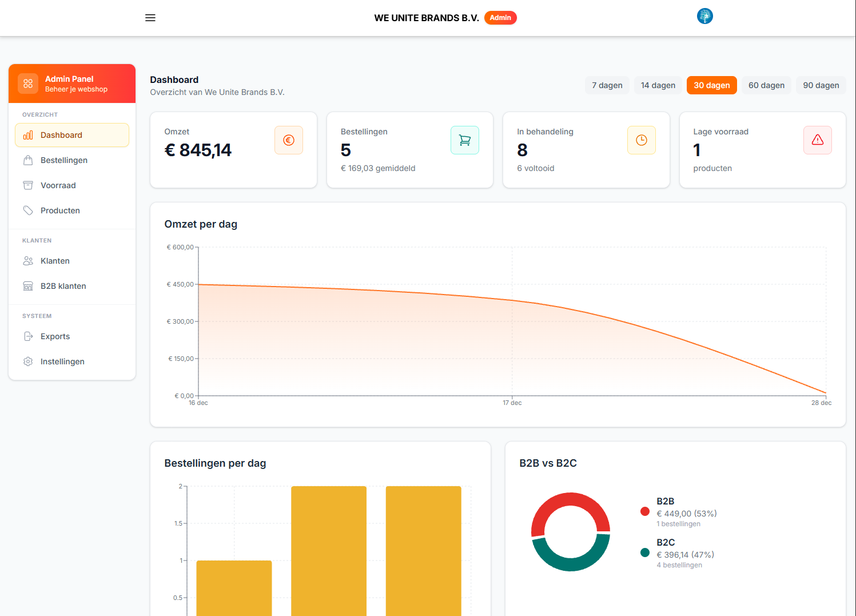Viewport: 856px width, 616px height.
Task: Click the red B2B legend dot
Action: pyautogui.click(x=645, y=512)
